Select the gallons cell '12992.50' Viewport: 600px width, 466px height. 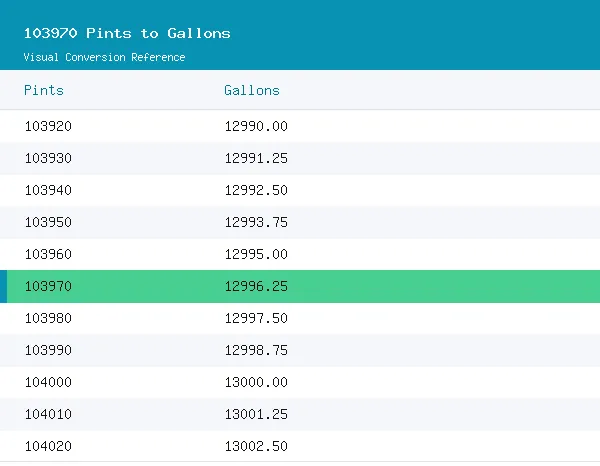point(256,190)
